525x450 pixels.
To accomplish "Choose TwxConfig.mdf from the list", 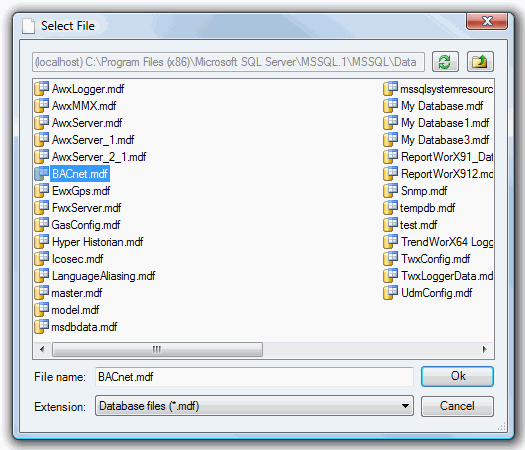I will point(435,259).
